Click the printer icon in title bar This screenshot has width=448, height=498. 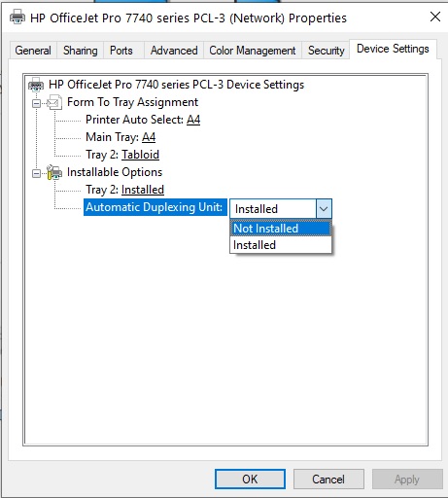click(17, 17)
